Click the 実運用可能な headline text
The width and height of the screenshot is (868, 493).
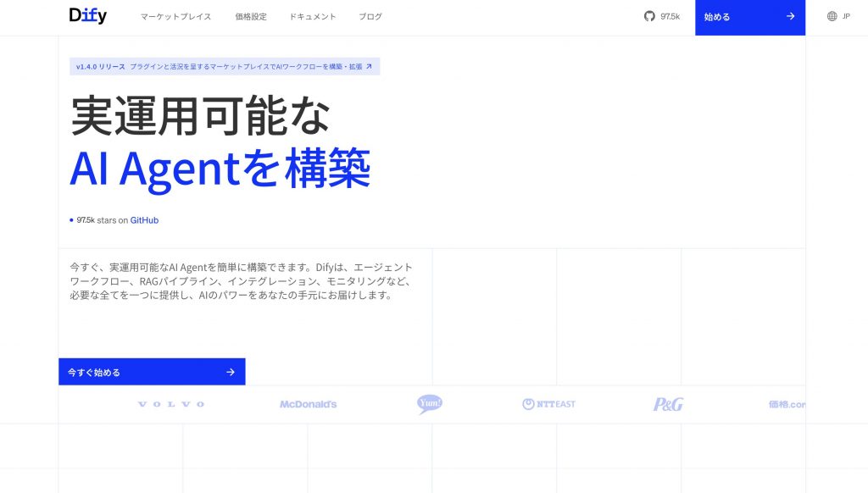200,116
